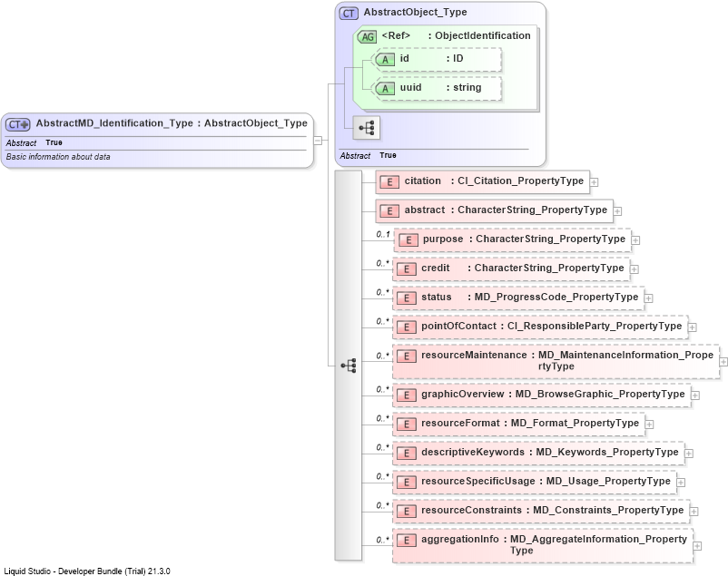Click the A attribute icon for id
Viewport: 728px width, 576px height.
coord(385,59)
